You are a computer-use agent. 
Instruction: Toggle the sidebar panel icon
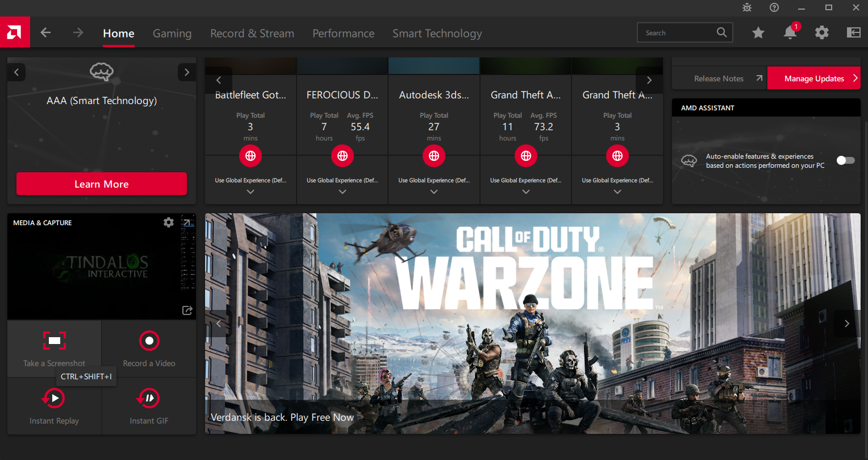[854, 33]
